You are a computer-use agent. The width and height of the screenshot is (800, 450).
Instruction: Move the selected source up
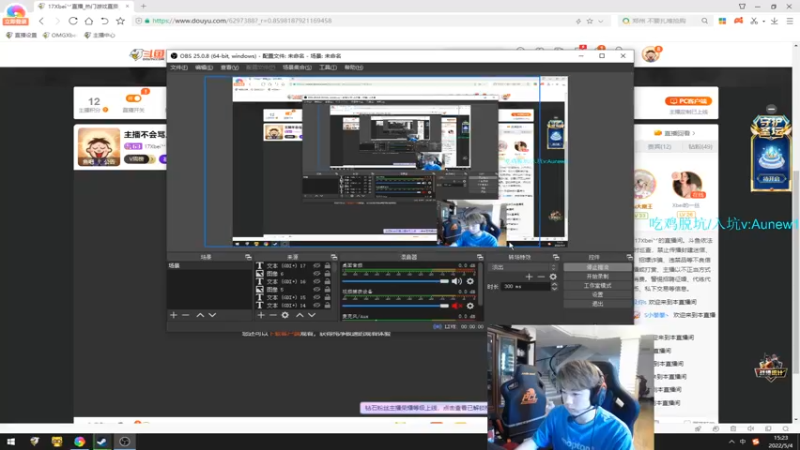(x=299, y=315)
